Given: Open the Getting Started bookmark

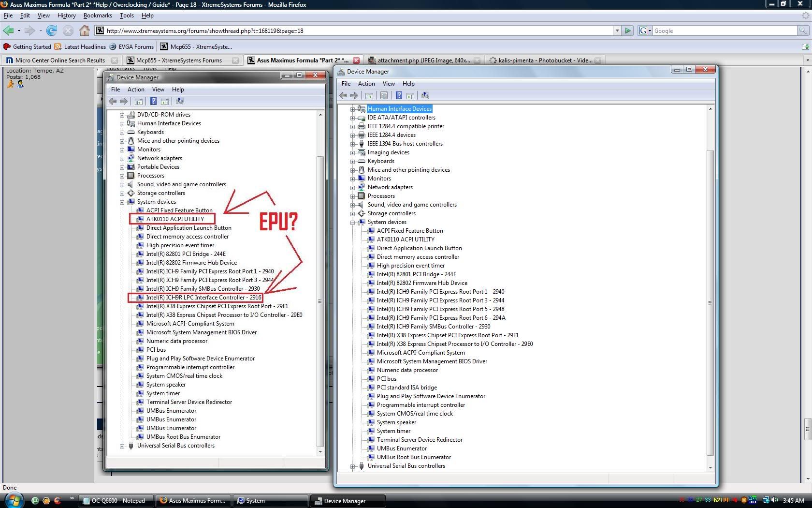Looking at the screenshot, I should 27,47.
